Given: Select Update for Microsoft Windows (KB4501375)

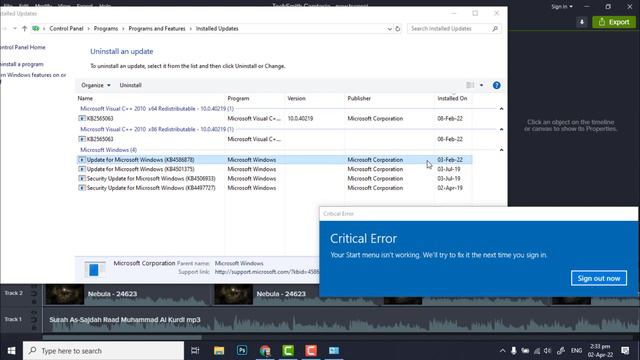Looking at the screenshot, I should pyautogui.click(x=274, y=169).
